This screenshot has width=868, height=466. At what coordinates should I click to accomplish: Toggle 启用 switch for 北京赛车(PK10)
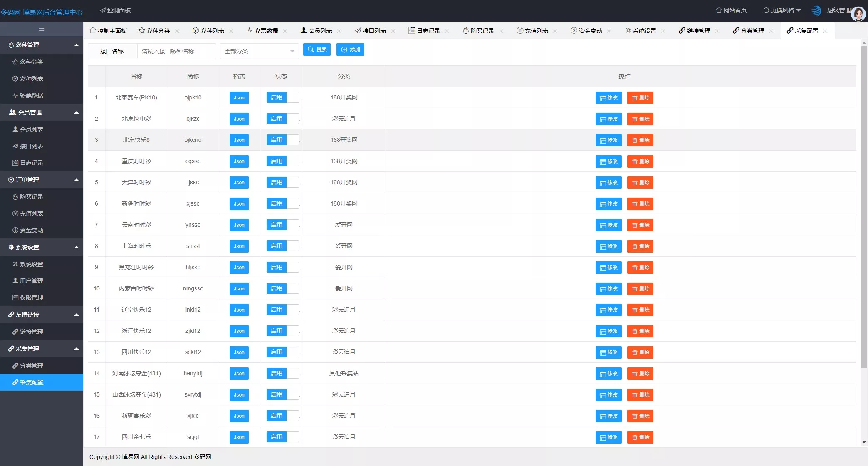pyautogui.click(x=282, y=97)
